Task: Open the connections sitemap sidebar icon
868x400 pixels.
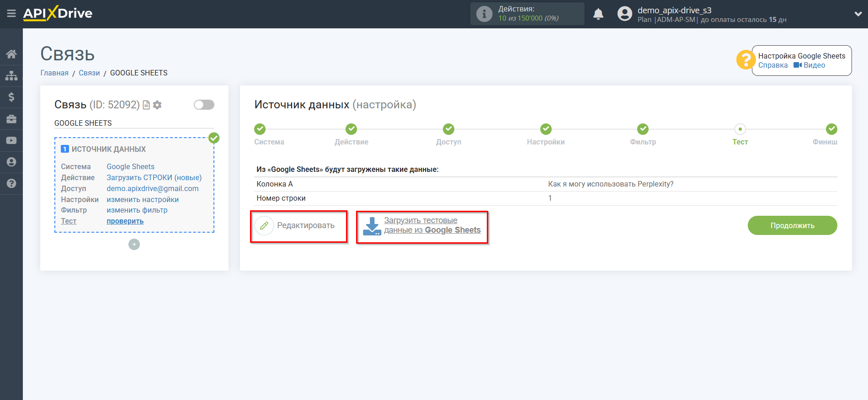Action: pos(11,75)
